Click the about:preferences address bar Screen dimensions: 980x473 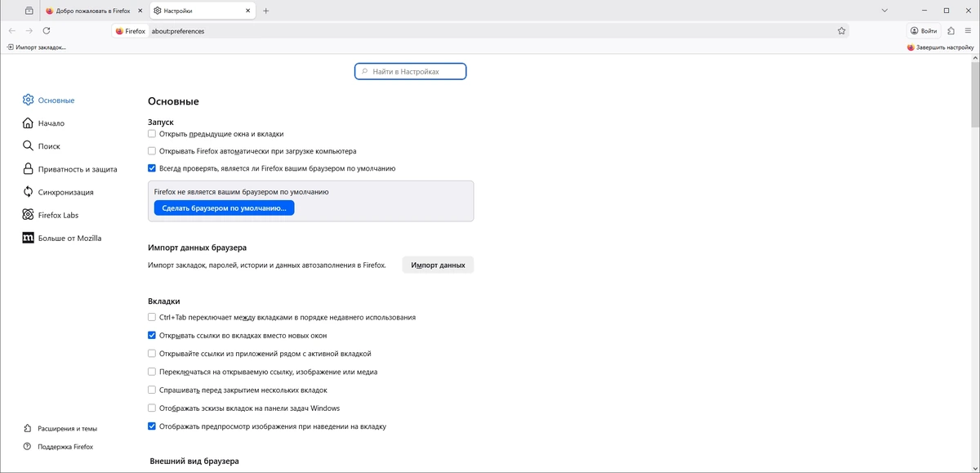(x=480, y=31)
